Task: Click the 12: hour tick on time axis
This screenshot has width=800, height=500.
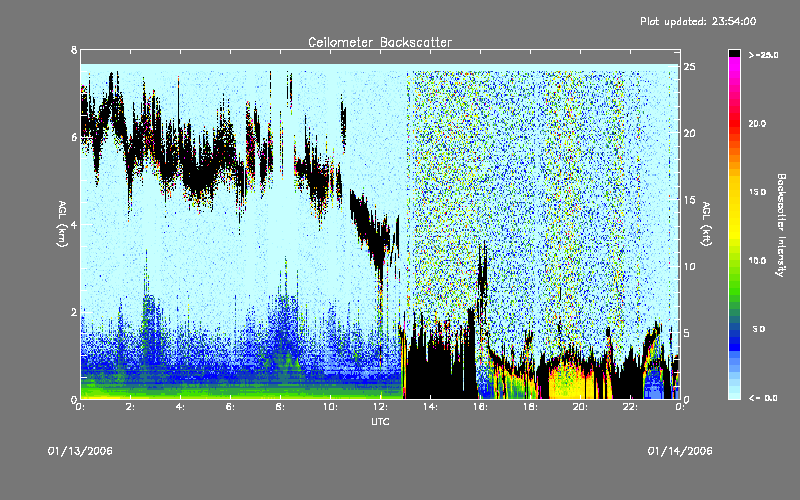Action: 380,407
